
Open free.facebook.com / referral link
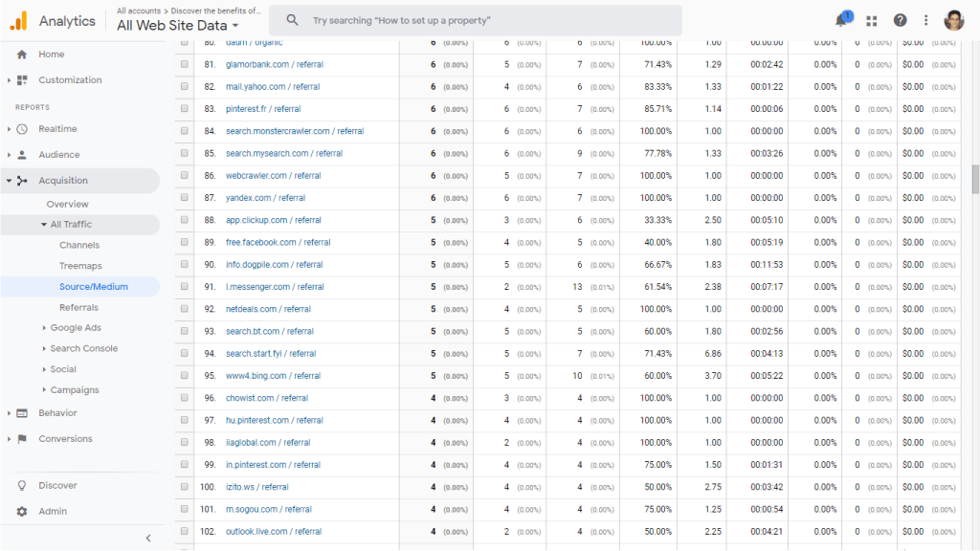(x=278, y=242)
